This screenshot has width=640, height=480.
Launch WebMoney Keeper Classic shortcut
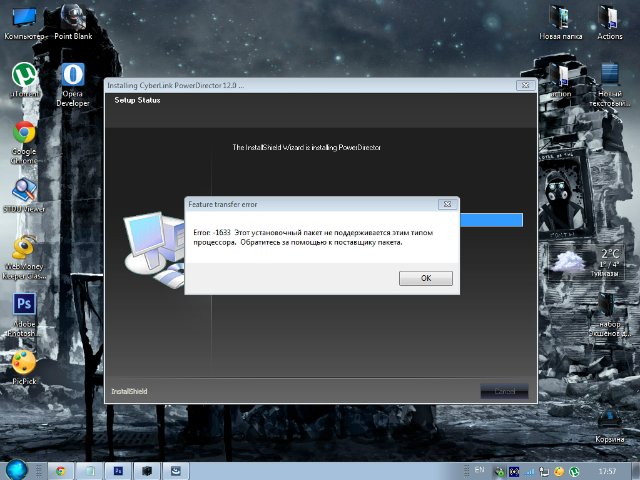(24, 248)
